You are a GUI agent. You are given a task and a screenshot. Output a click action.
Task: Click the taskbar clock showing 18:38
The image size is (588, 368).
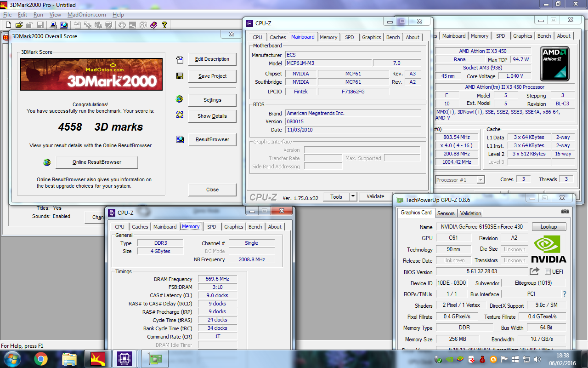click(x=562, y=359)
